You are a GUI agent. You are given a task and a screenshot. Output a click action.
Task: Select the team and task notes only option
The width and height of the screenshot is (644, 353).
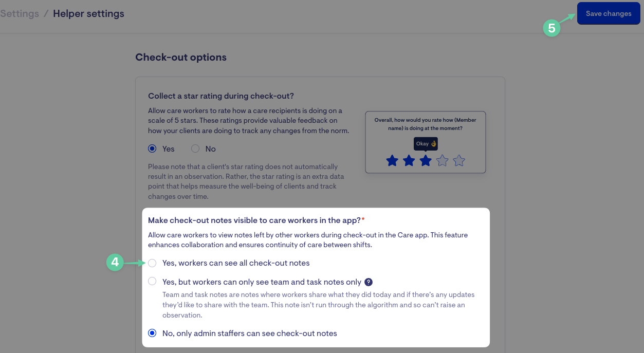(x=152, y=282)
